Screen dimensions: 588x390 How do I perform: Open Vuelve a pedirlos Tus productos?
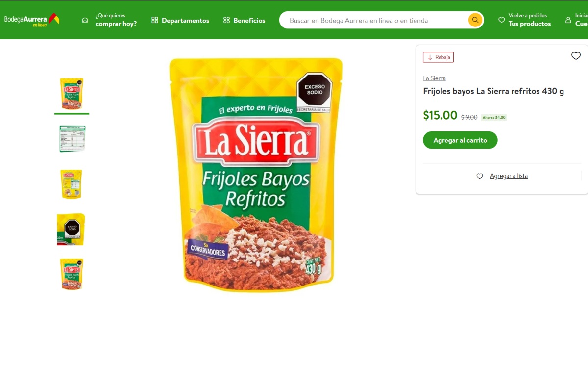point(524,20)
